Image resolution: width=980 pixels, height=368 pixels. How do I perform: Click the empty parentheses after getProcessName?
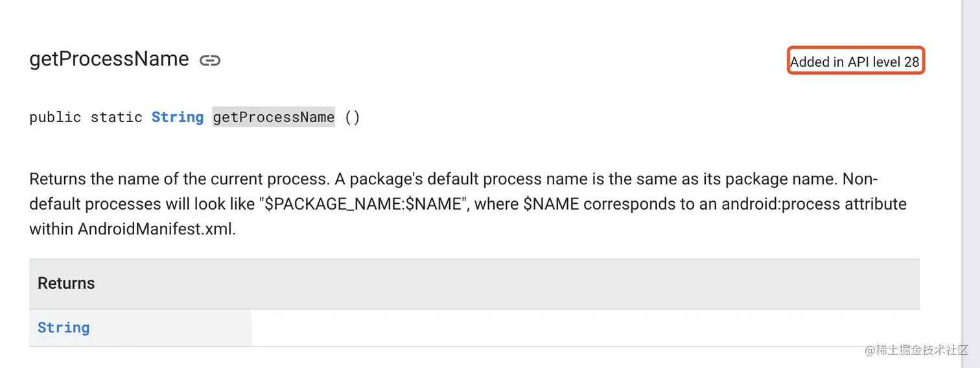click(352, 117)
